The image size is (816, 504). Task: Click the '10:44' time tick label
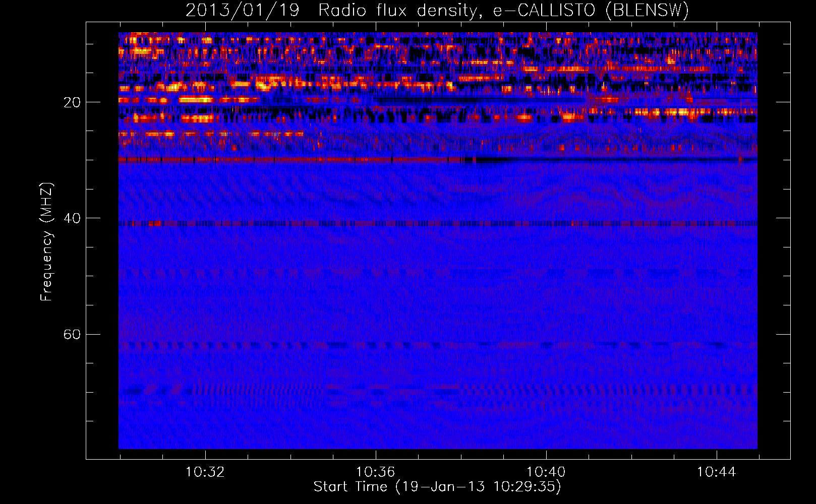click(716, 472)
